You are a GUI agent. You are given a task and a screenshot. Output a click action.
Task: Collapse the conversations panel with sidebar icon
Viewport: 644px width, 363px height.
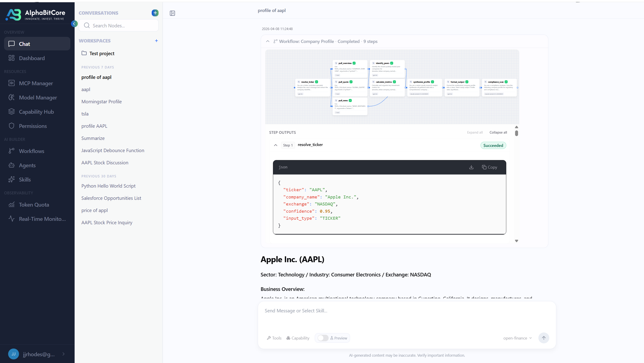[x=172, y=13]
